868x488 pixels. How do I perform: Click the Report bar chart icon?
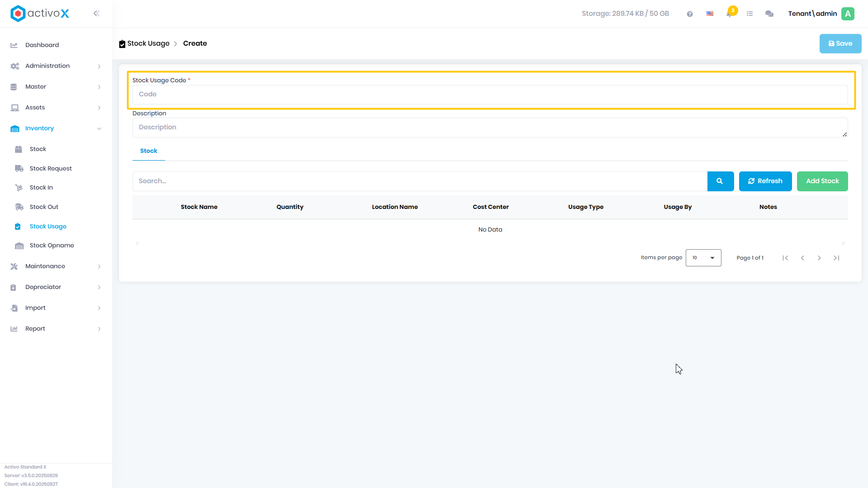(14, 329)
